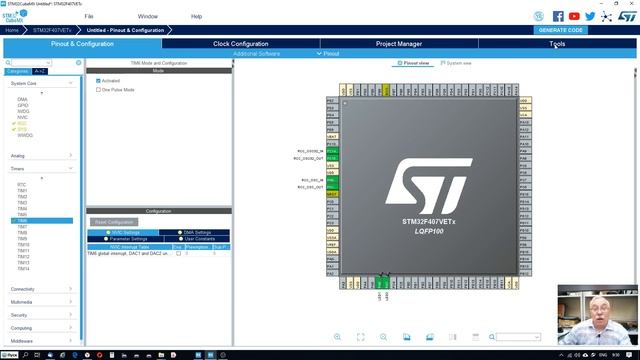Switch to the Clock Configuration tab

pos(240,44)
